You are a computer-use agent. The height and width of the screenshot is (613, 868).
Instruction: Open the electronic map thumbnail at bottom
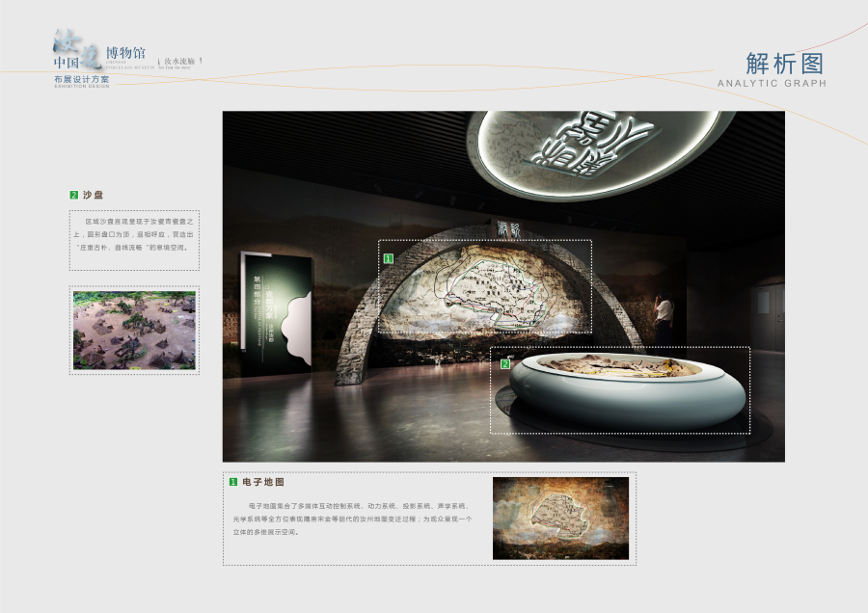[560, 518]
